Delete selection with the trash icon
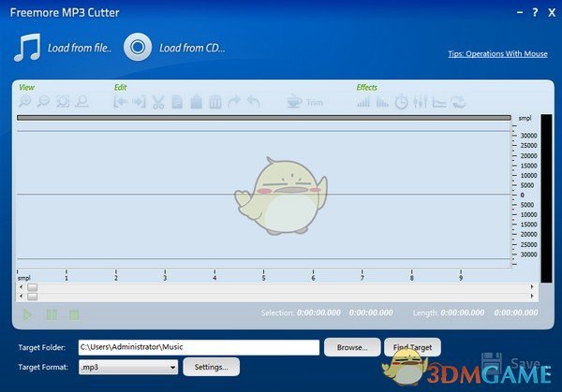Viewport: 562px width, 392px height. [x=215, y=102]
